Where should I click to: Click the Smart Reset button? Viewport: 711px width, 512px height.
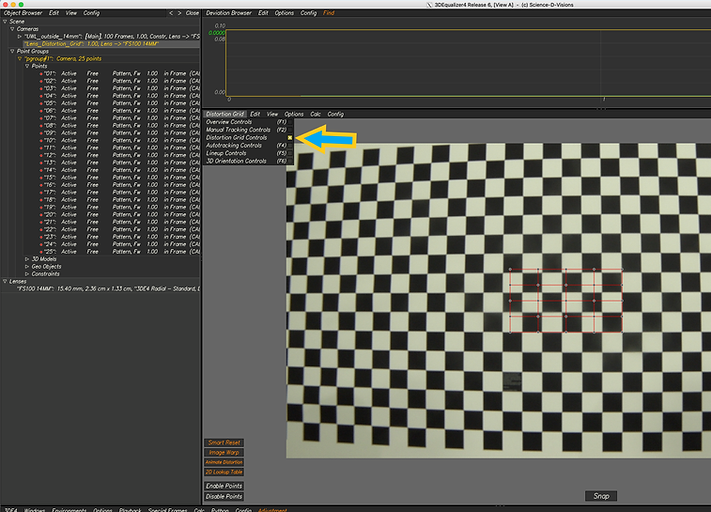click(x=224, y=443)
